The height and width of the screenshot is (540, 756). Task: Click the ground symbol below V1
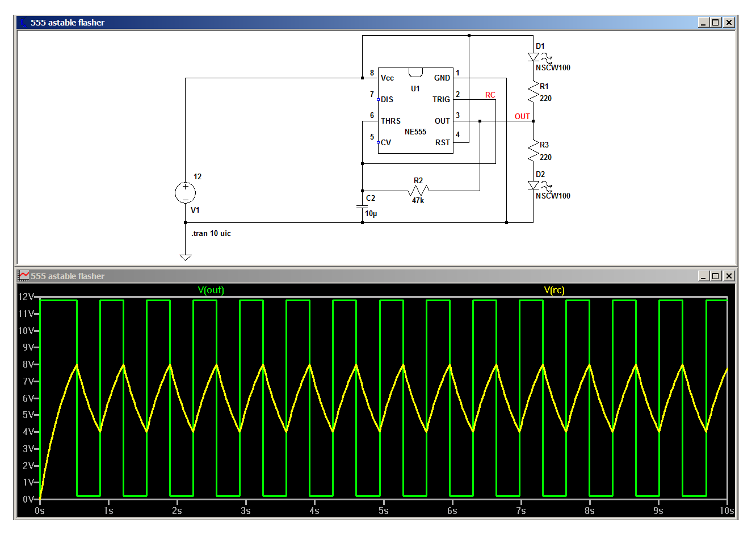click(x=186, y=258)
